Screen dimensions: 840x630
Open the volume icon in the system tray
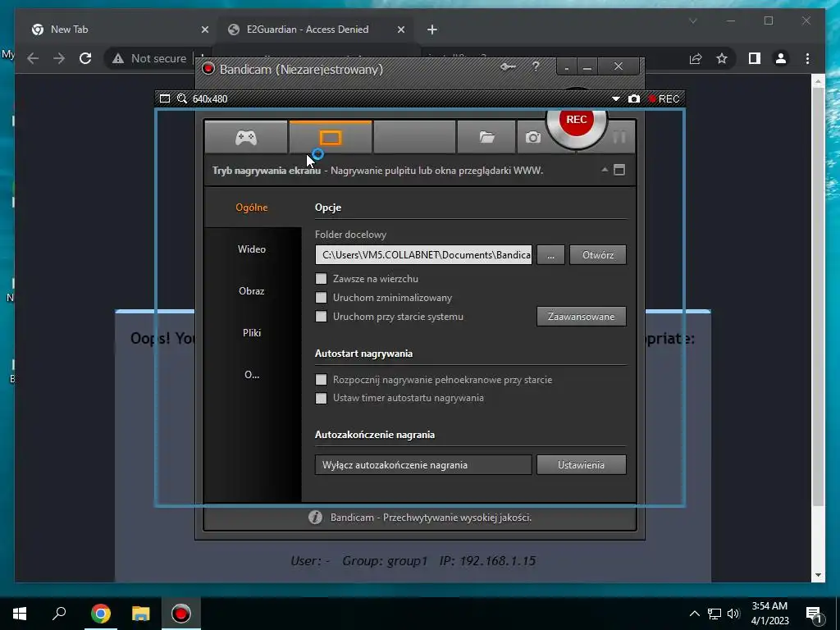(733, 614)
